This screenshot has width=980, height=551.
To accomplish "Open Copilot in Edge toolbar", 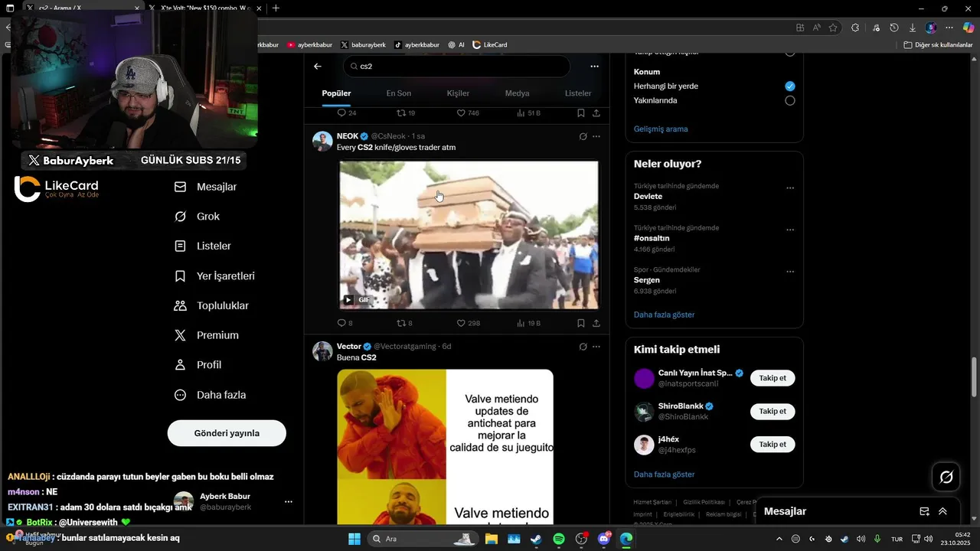I will (968, 28).
